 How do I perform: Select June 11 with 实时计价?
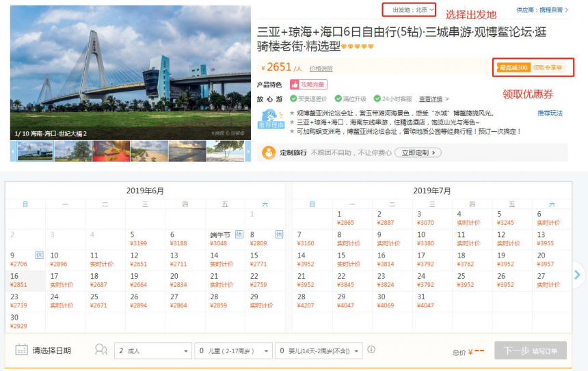(105, 260)
